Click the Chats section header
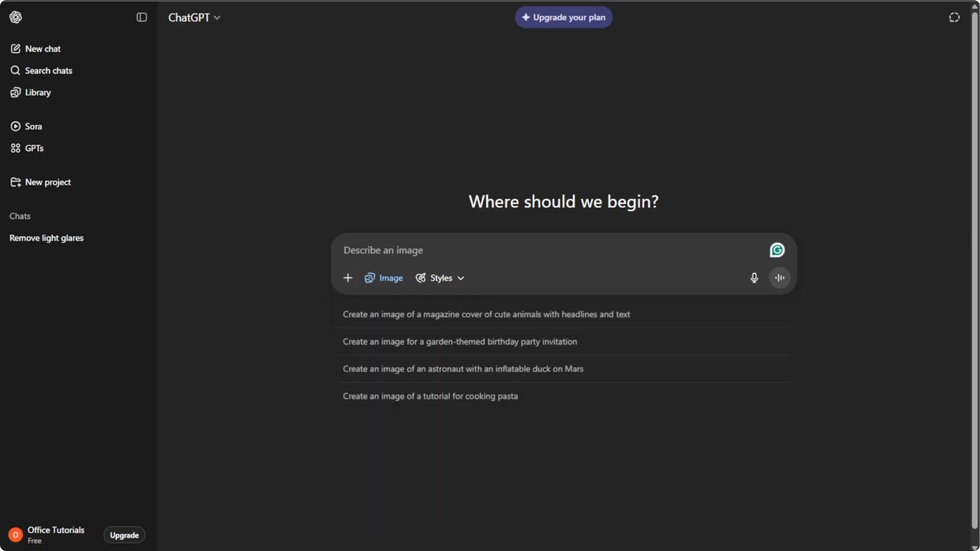Viewport: 980px width, 551px height. [20, 216]
